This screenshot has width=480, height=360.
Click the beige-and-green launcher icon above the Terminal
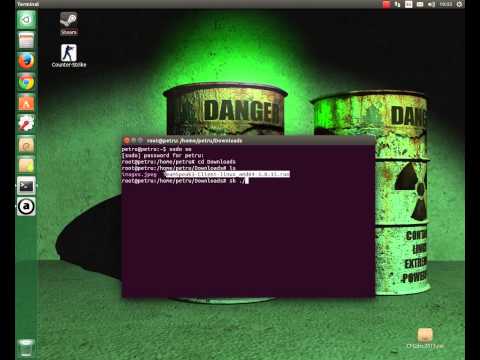[26, 166]
